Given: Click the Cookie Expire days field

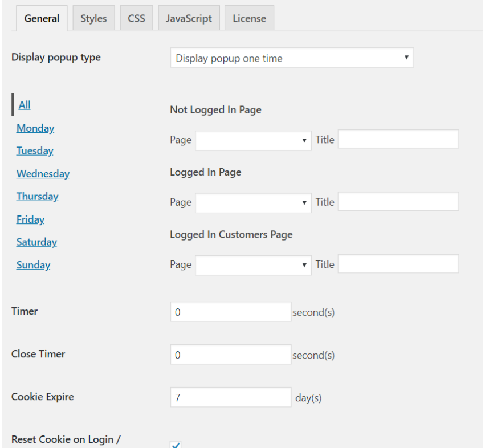Looking at the screenshot, I should click(231, 397).
